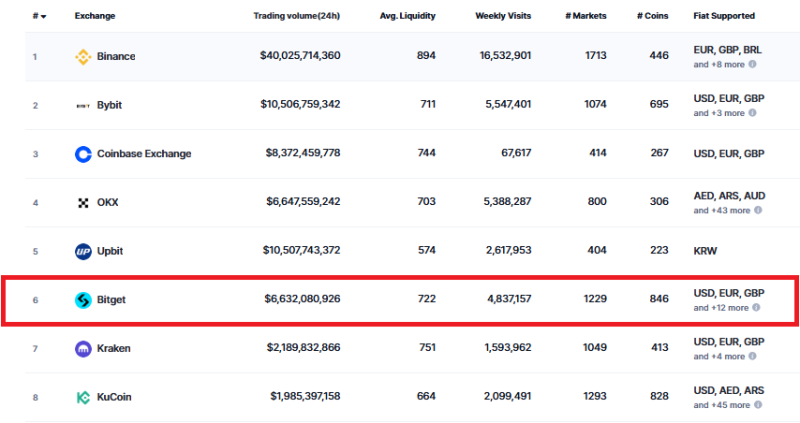Image resolution: width=800 pixels, height=423 pixels.
Task: Open the Upbit exchange link
Action: coord(110,251)
